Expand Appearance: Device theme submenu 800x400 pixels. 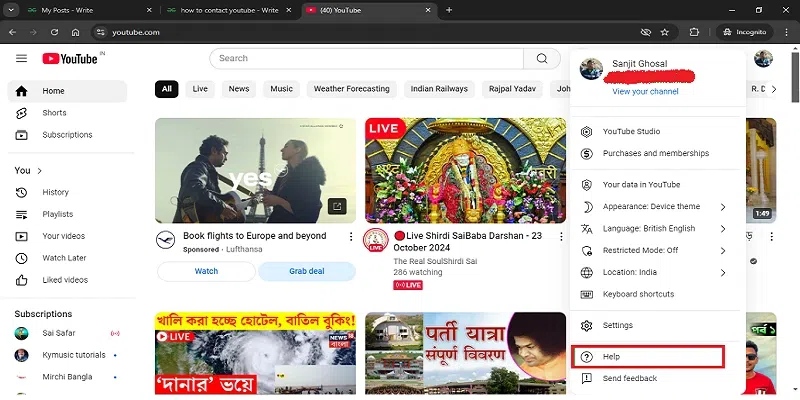(x=658, y=207)
